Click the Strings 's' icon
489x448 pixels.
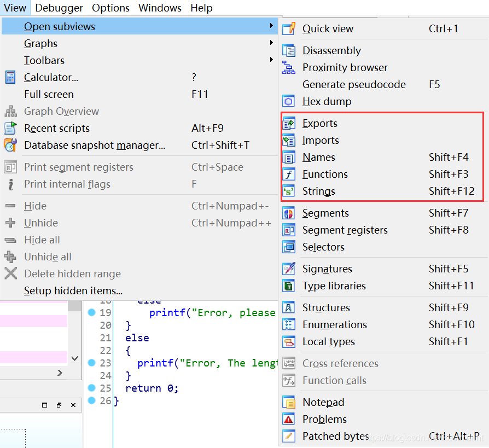pos(289,191)
